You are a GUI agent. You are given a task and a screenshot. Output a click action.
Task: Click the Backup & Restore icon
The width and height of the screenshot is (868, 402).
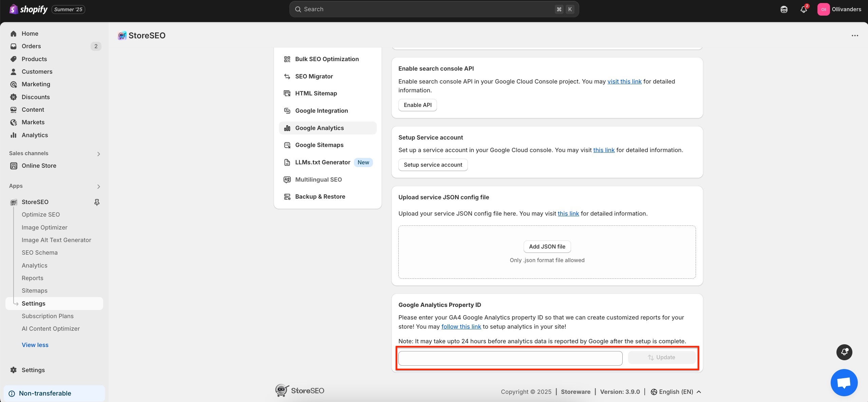pyautogui.click(x=287, y=197)
